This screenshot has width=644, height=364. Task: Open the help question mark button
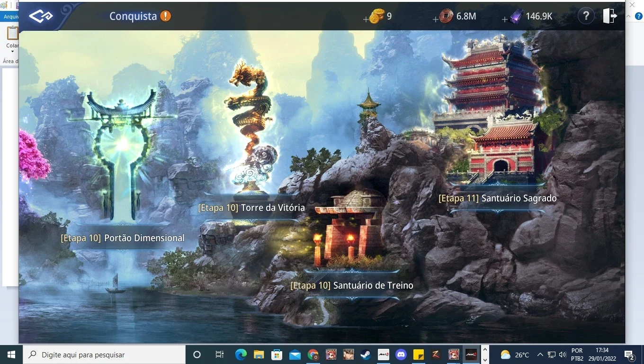click(586, 16)
